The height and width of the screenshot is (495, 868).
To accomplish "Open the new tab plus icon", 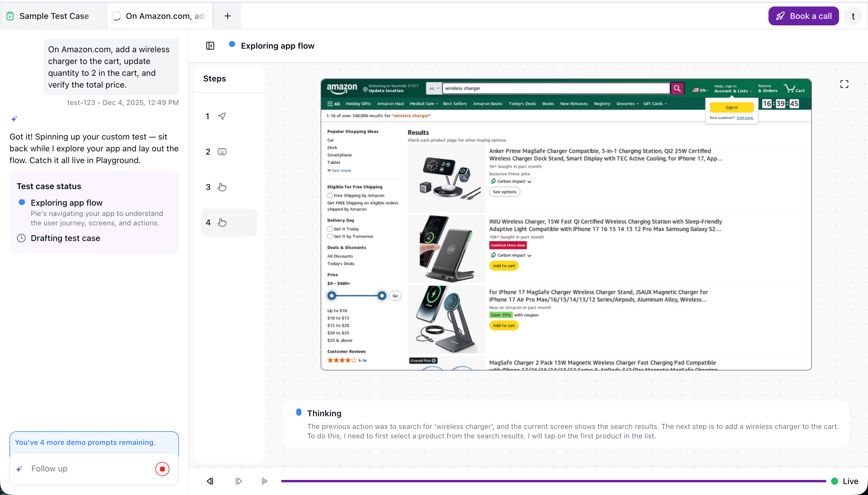I will point(227,16).
